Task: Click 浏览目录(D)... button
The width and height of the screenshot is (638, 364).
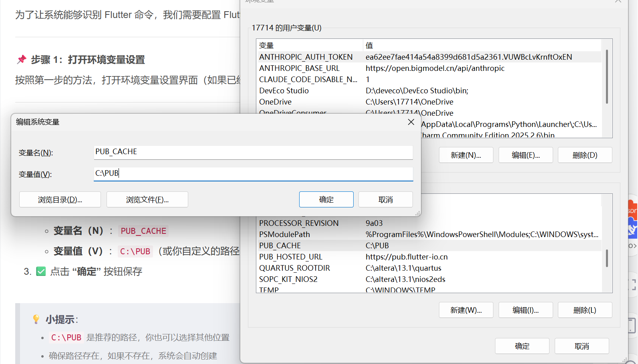Action: pyautogui.click(x=60, y=199)
